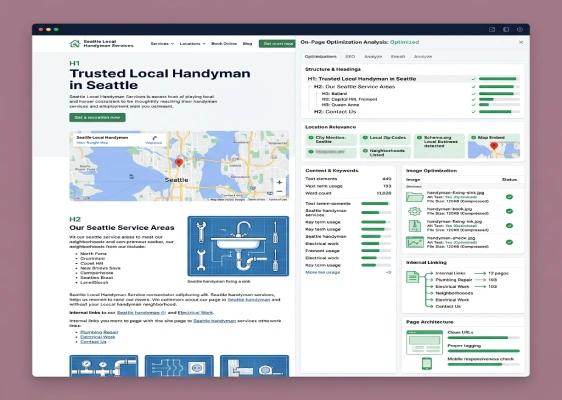Click the '12 pages' internal links value
Image resolution: width=562 pixels, height=400 pixels.
[x=498, y=273]
